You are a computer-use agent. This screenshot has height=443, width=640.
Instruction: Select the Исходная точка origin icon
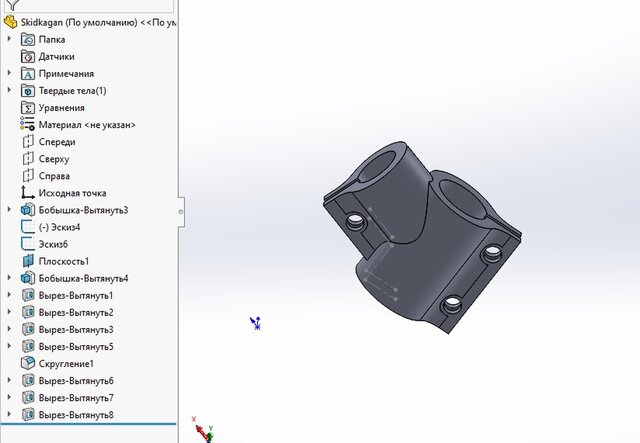[28, 193]
